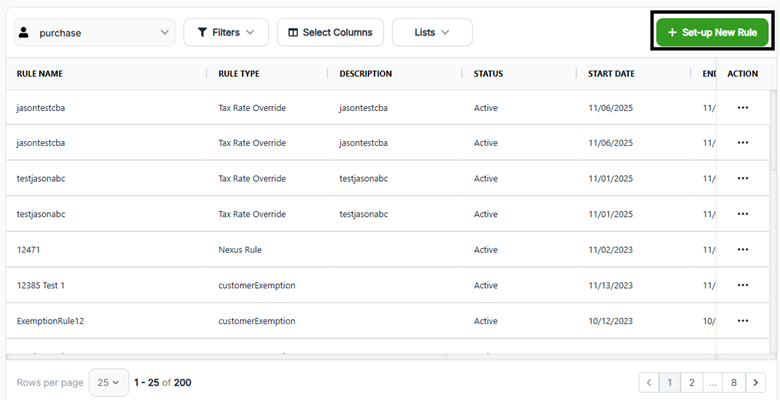
Task: Open Select Columns options
Action: point(330,32)
